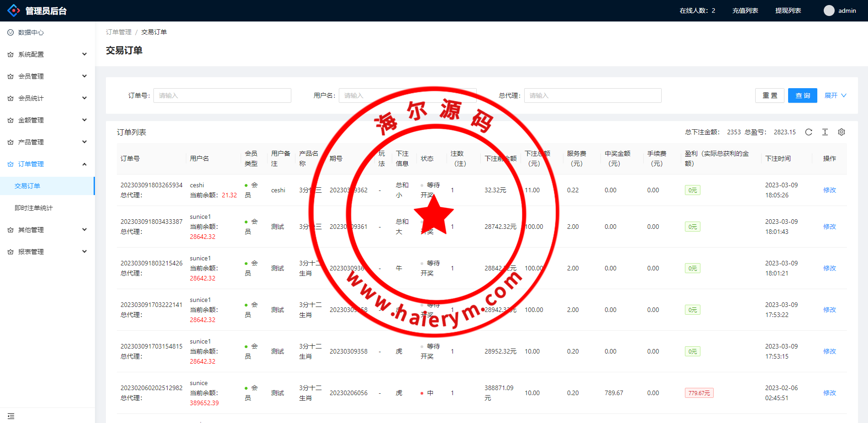Collapse sidebar using bottom-left menu icon
This screenshot has width=868, height=423.
(x=11, y=416)
